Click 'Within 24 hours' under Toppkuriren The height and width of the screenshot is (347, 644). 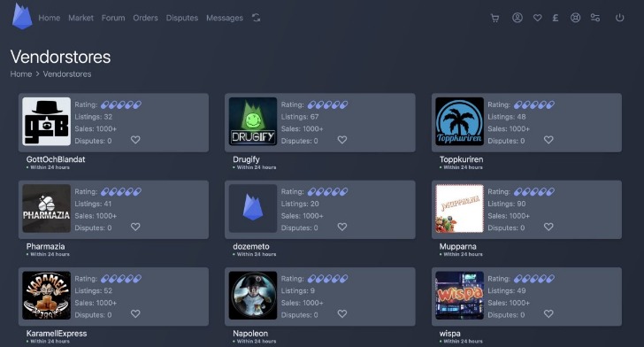point(462,167)
